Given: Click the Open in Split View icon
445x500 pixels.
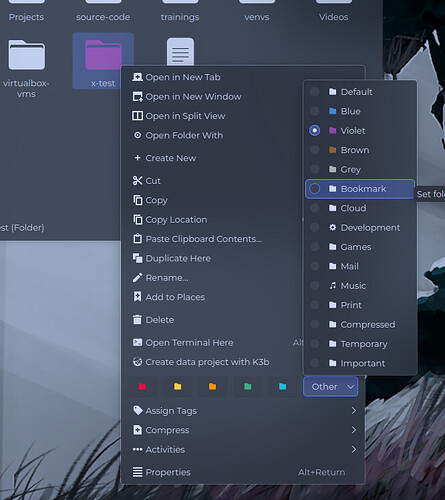Looking at the screenshot, I should (x=137, y=116).
